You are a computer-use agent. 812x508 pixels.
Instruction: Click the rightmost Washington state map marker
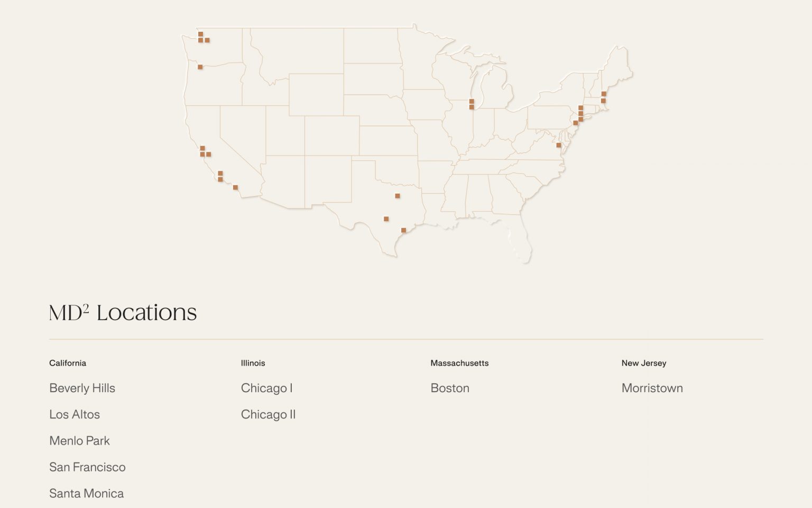click(x=207, y=40)
